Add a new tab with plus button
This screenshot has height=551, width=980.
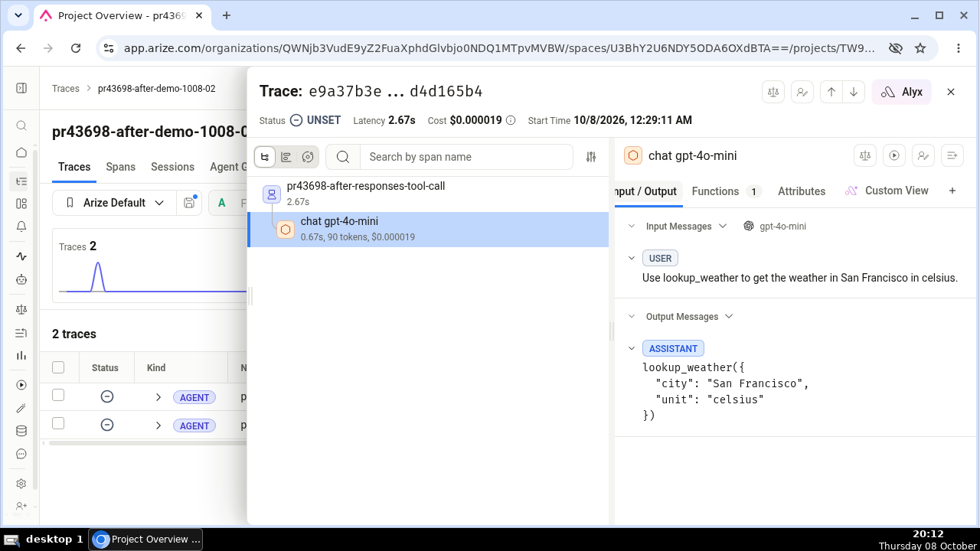pos(952,191)
